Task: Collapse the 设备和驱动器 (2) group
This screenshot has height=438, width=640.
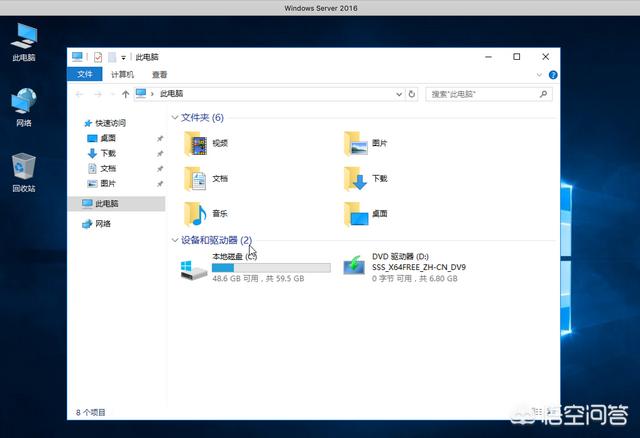Action: [175, 240]
